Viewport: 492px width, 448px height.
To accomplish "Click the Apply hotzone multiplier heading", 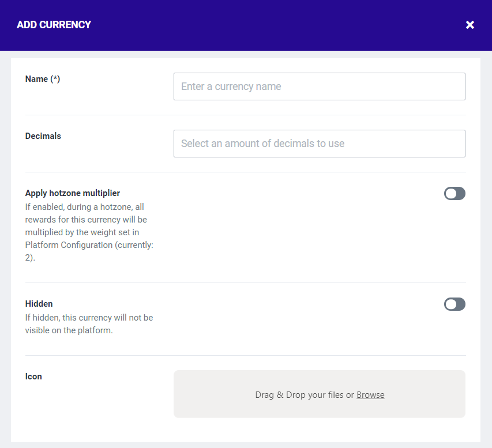I will tap(73, 193).
